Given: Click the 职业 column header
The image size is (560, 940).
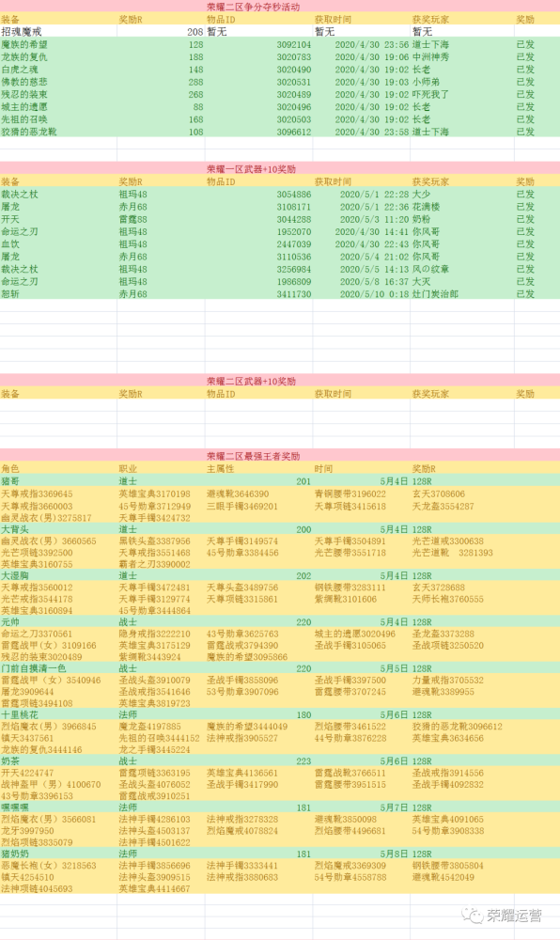Looking at the screenshot, I should pyautogui.click(x=128, y=469).
